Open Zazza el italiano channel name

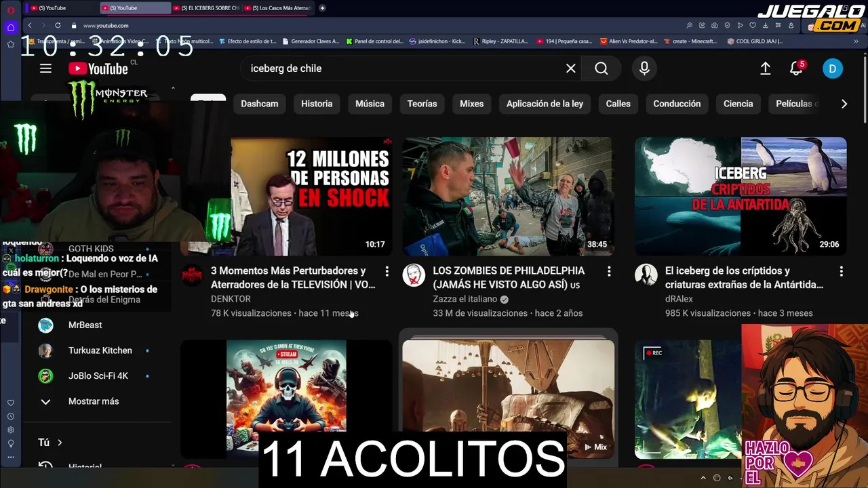(x=465, y=299)
